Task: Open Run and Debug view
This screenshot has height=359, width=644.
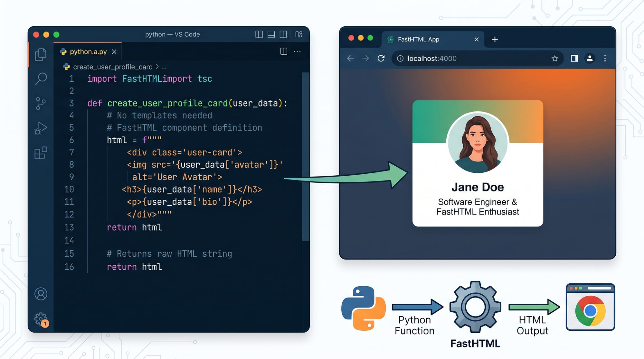Action: (x=41, y=128)
